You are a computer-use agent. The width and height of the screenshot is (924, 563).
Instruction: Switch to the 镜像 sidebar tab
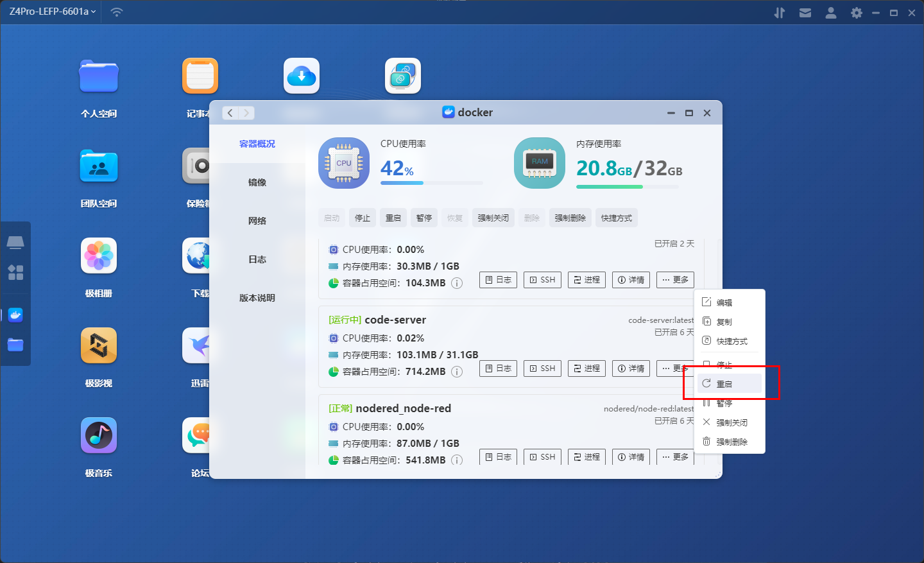coord(257,182)
